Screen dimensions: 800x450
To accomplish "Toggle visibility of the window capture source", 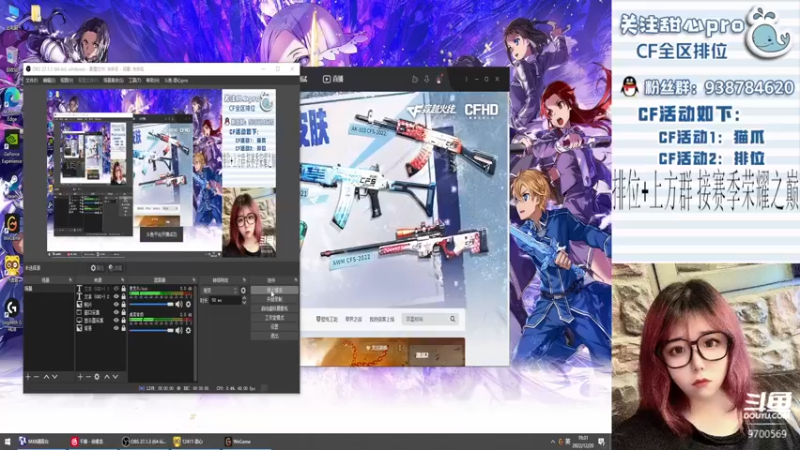I will click(x=116, y=312).
